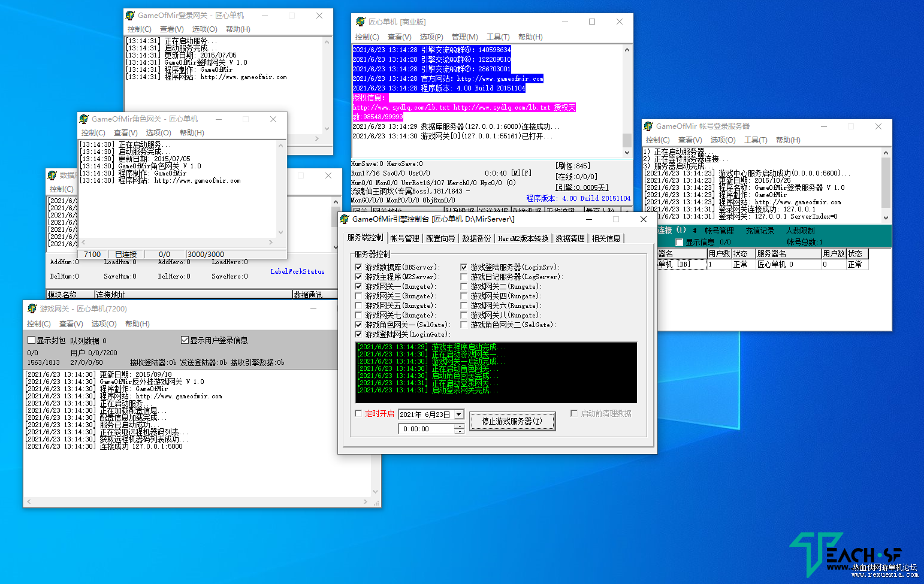This screenshot has width=924, height=584.
Task: Switch to the 配置向导 tab
Action: coord(440,238)
